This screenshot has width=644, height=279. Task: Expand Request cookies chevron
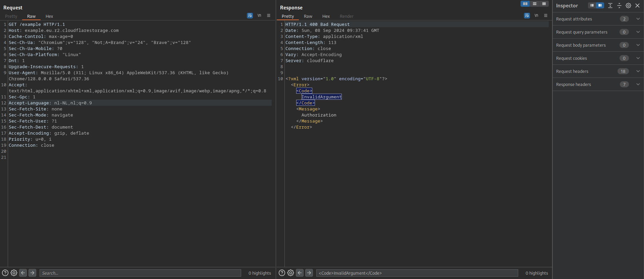tap(638, 58)
